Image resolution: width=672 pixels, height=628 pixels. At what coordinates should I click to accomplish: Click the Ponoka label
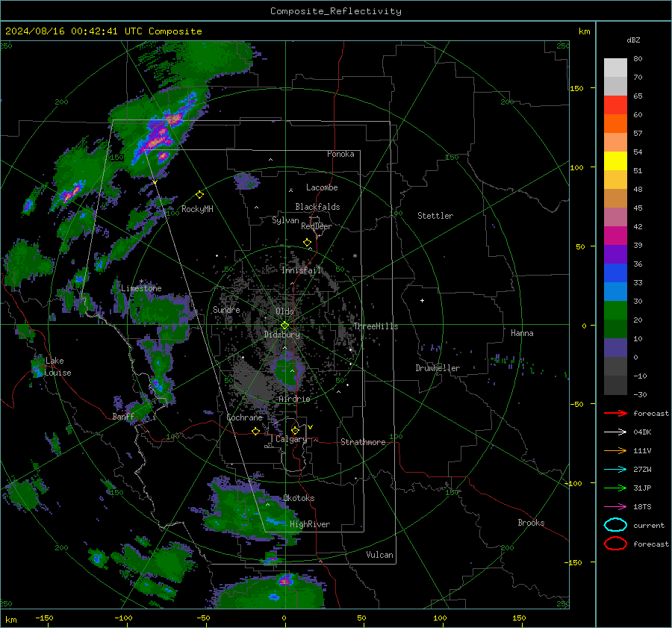point(340,154)
